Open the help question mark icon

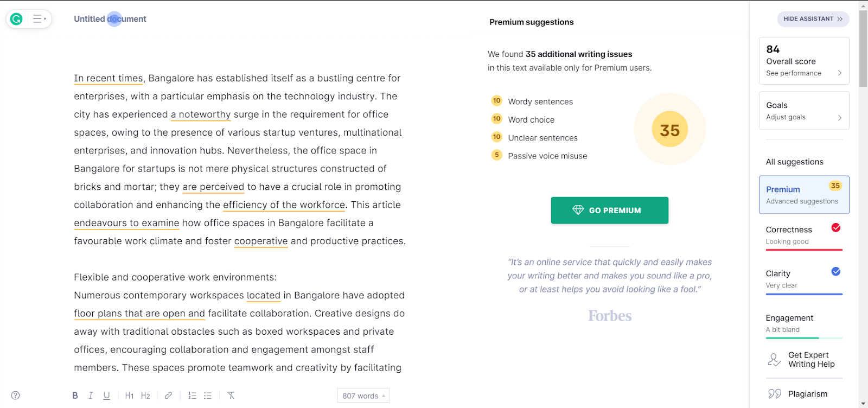point(16,396)
